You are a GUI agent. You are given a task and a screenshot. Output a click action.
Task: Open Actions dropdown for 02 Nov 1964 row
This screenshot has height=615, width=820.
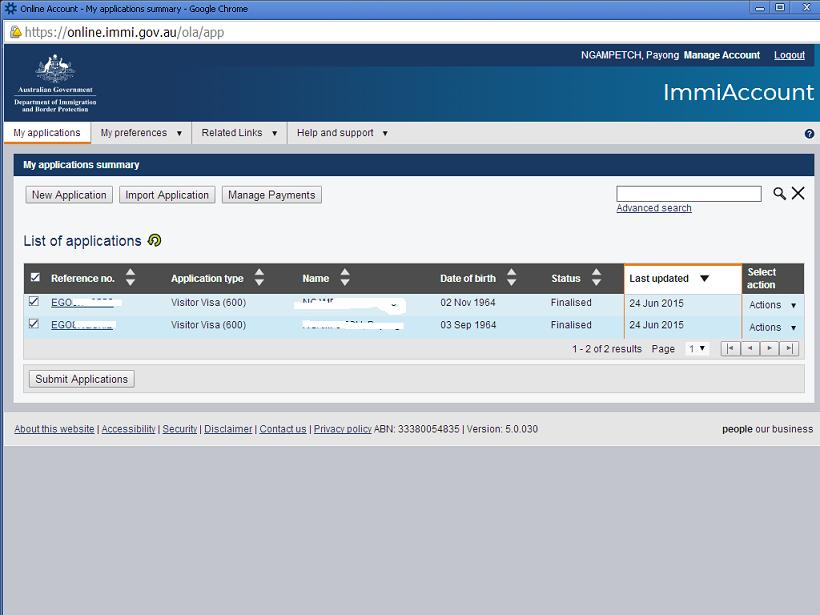[772, 305]
